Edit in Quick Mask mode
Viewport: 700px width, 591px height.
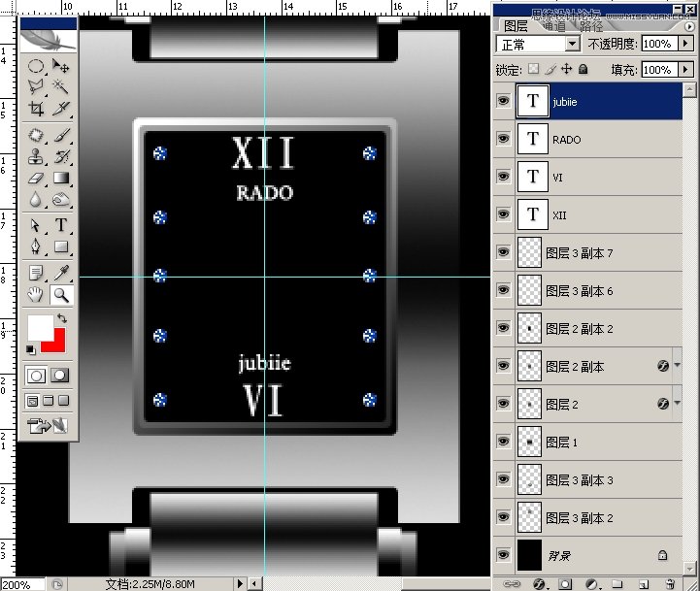click(60, 376)
